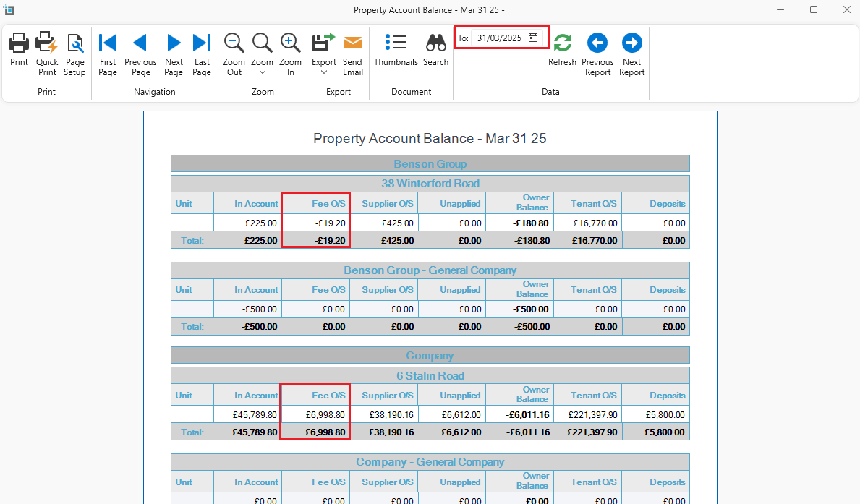Click the app icon in title bar

click(x=9, y=9)
